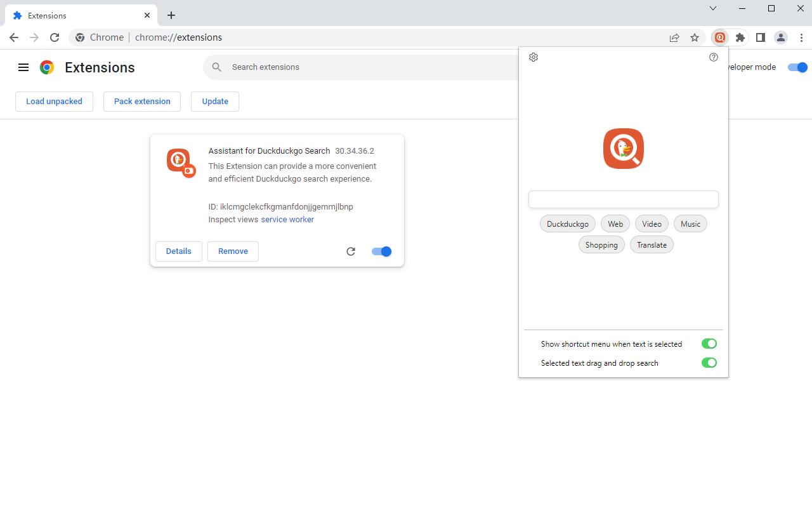This screenshot has height=508, width=812.
Task: Select the Music search chip
Action: [690, 224]
